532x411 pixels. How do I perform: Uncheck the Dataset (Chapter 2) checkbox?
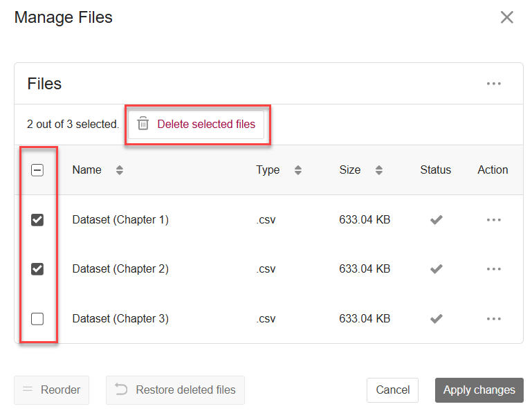click(37, 269)
